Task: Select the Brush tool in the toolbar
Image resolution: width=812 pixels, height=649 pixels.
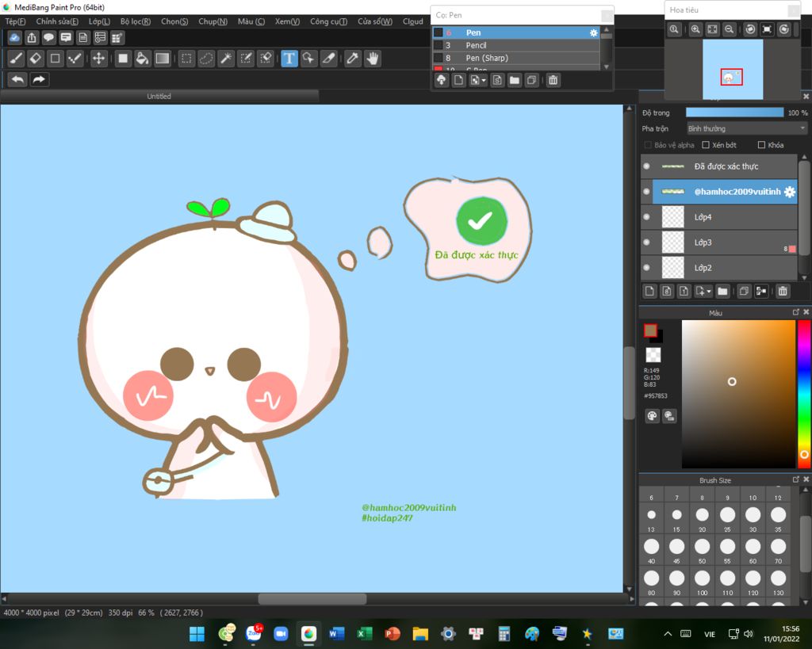Action: pos(17,58)
